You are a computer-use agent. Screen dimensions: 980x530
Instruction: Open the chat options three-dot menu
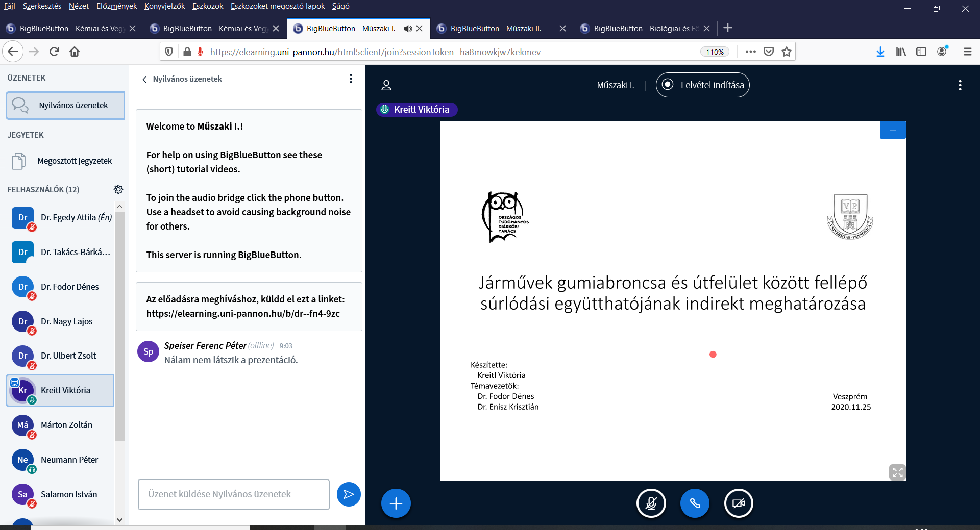351,79
